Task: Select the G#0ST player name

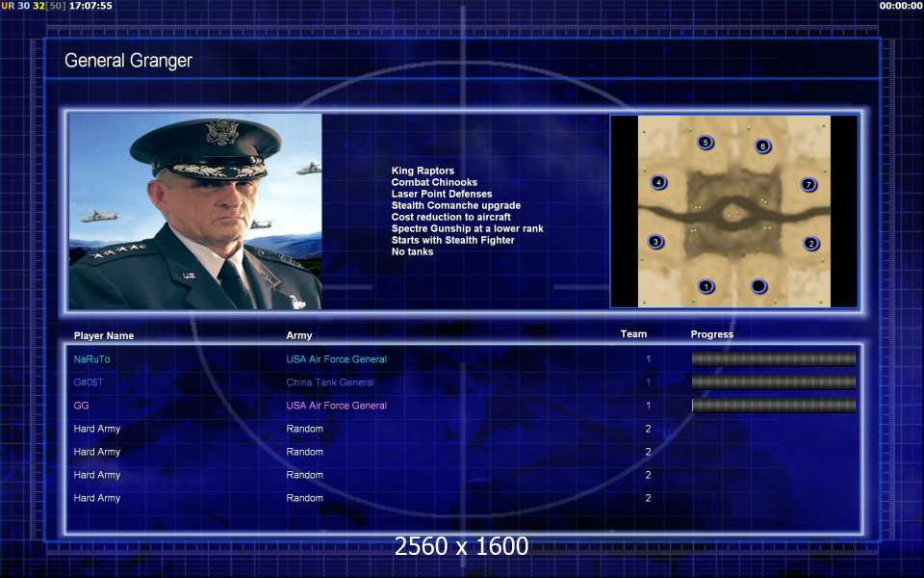Action: 89,382
